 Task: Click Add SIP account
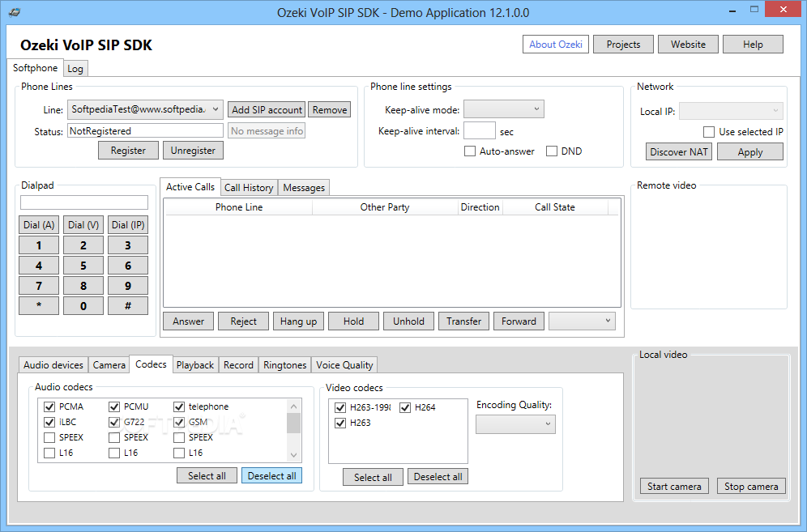(x=267, y=109)
